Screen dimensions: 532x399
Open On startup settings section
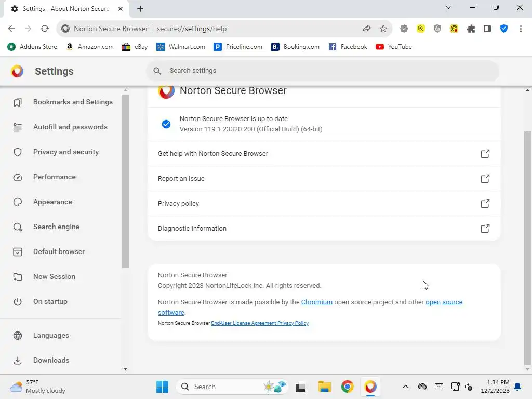tap(40, 302)
